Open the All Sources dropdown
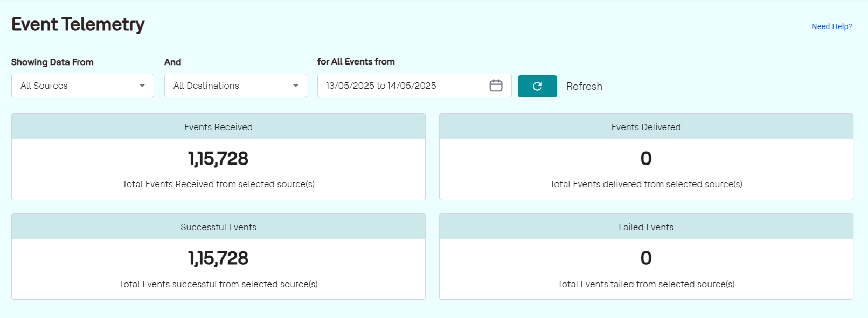 (82, 86)
